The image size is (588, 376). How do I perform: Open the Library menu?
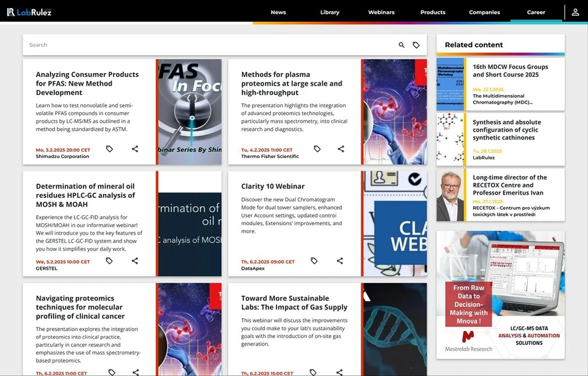(x=330, y=12)
